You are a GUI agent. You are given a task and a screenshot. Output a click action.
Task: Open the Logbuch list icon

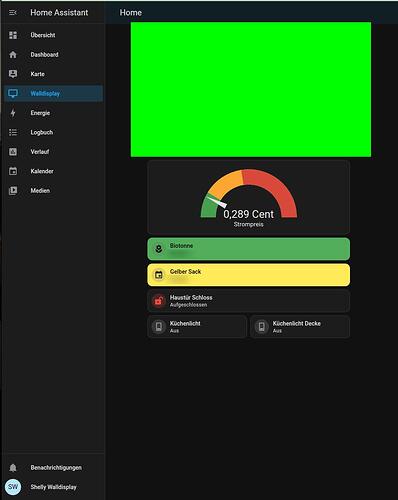[13, 132]
